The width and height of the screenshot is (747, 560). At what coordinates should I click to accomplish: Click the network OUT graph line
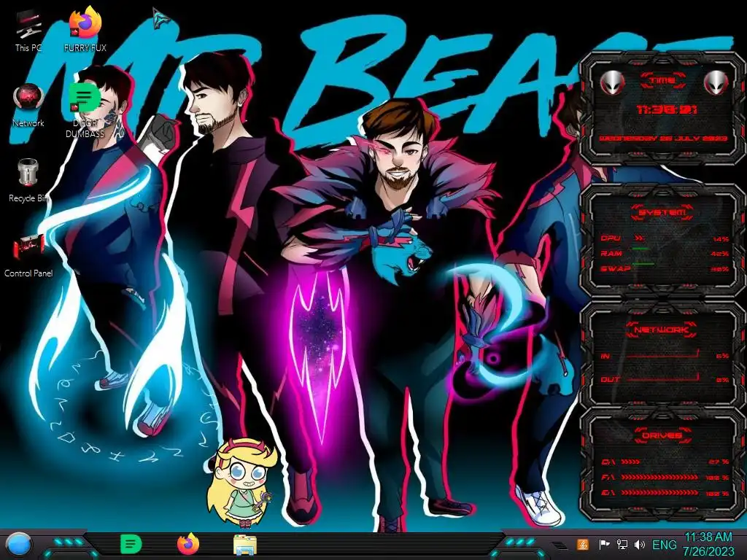click(662, 378)
